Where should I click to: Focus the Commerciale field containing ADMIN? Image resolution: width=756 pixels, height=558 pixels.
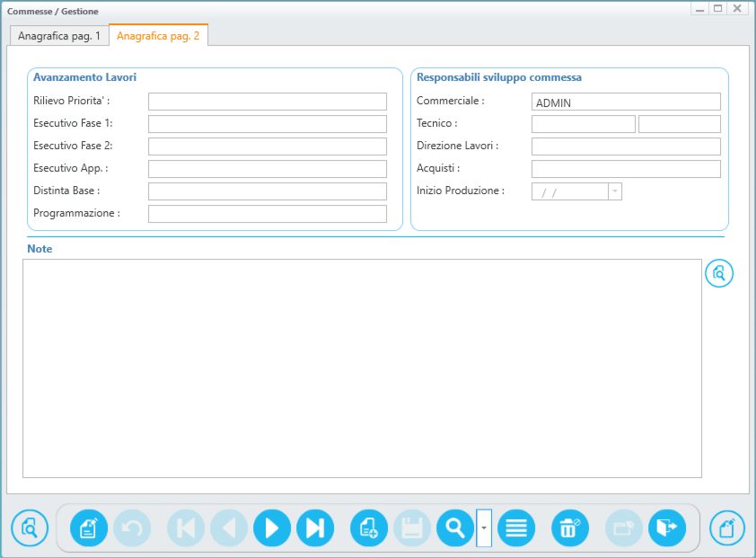626,102
